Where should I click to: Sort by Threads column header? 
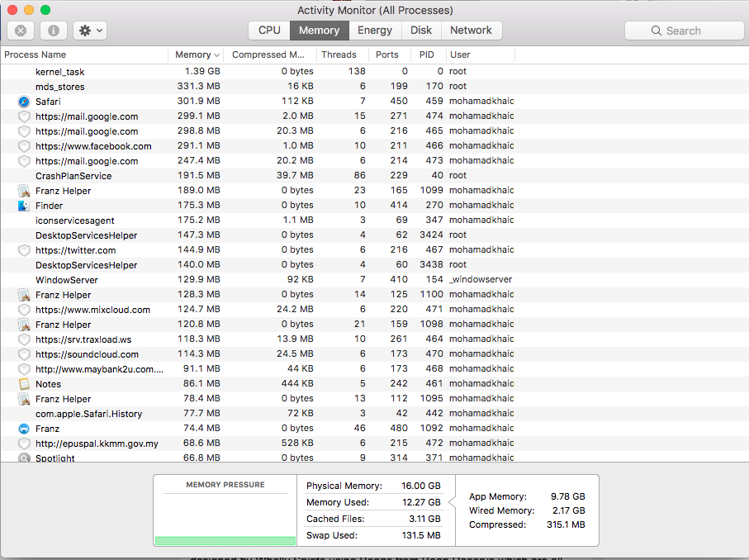tap(342, 55)
